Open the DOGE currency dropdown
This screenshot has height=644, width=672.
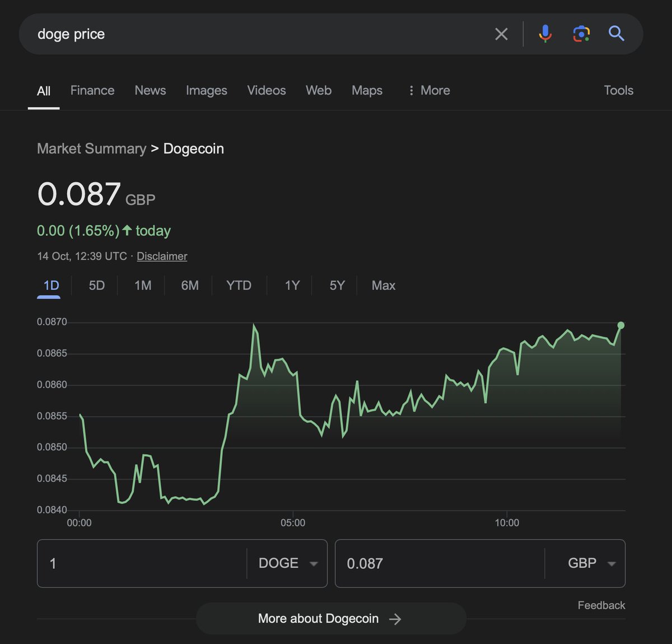coord(287,563)
